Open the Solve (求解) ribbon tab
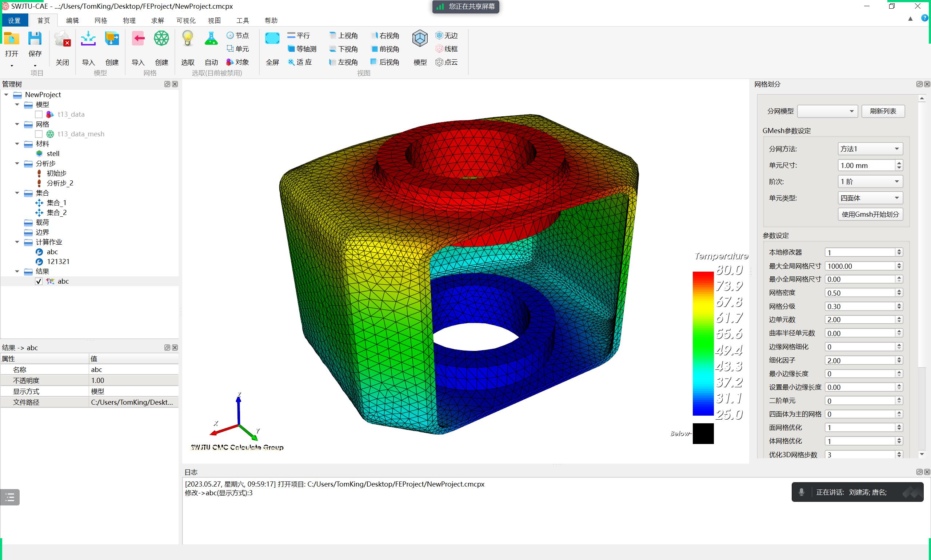This screenshot has width=931, height=560. [x=157, y=20]
